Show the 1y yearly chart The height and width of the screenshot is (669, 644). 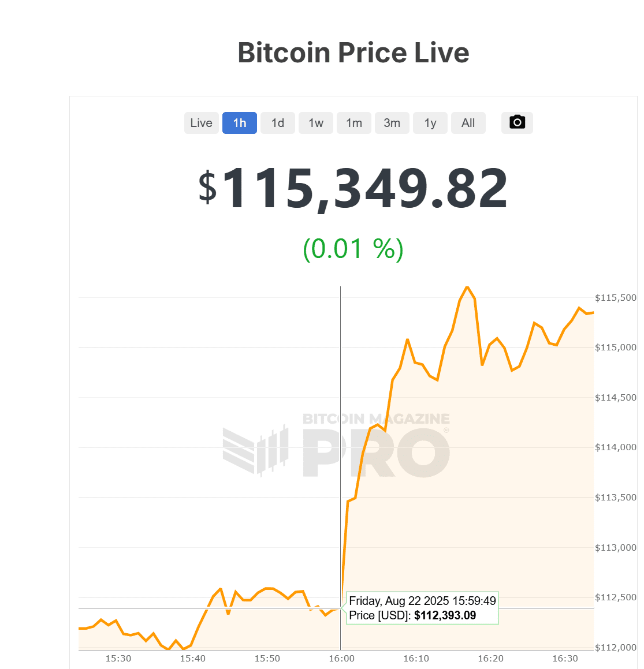[x=430, y=122]
